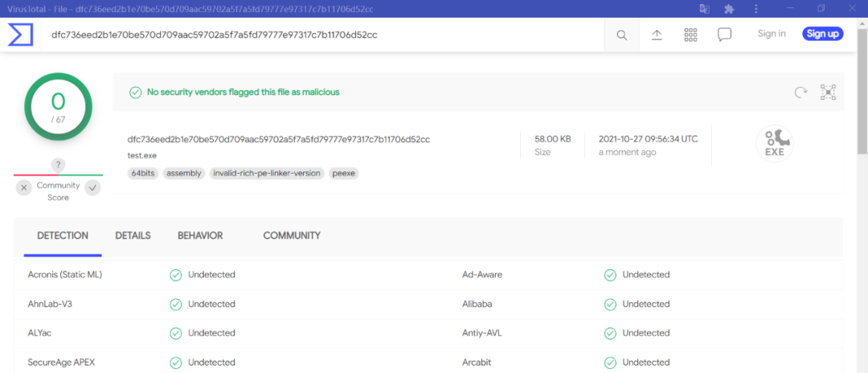Viewport: 868px width, 373px height.
Task: Click the Arcabit Undetected check icon
Action: tap(610, 363)
